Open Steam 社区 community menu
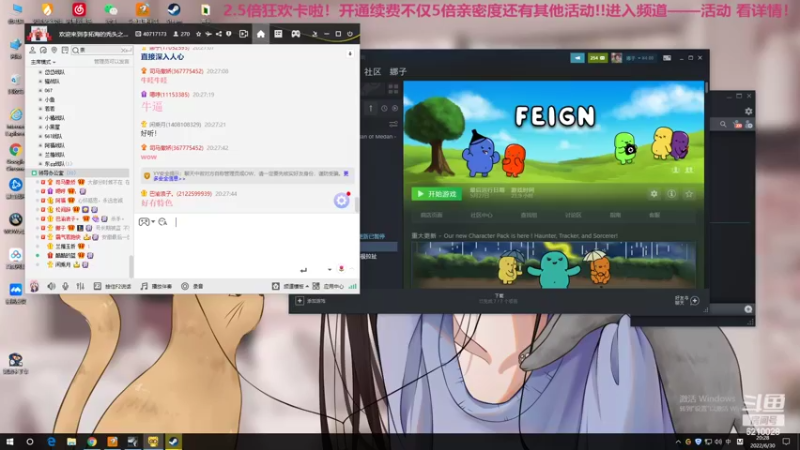 click(x=372, y=72)
